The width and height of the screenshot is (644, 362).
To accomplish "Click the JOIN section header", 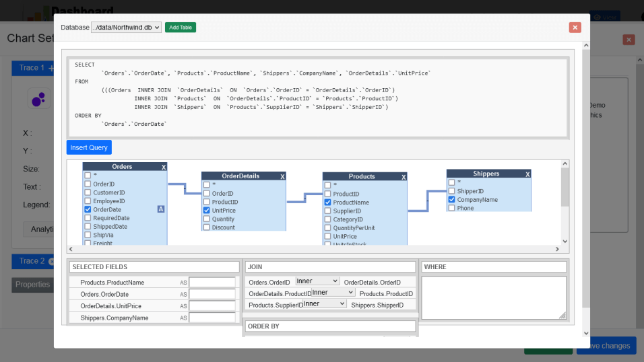I will tap(330, 266).
